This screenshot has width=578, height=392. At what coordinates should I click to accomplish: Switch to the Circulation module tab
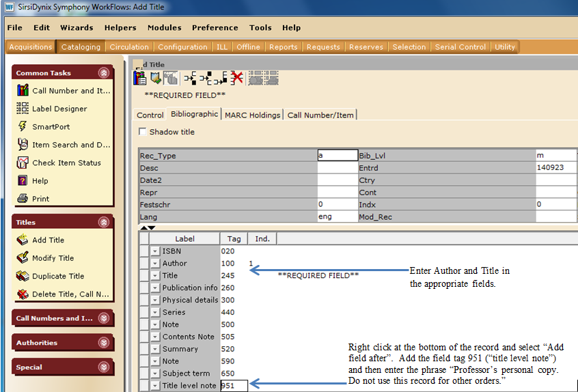(x=129, y=47)
